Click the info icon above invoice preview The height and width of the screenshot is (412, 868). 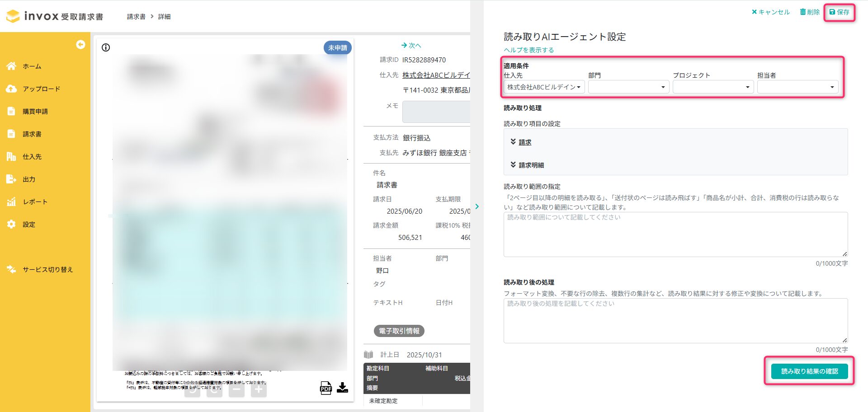pyautogui.click(x=106, y=47)
